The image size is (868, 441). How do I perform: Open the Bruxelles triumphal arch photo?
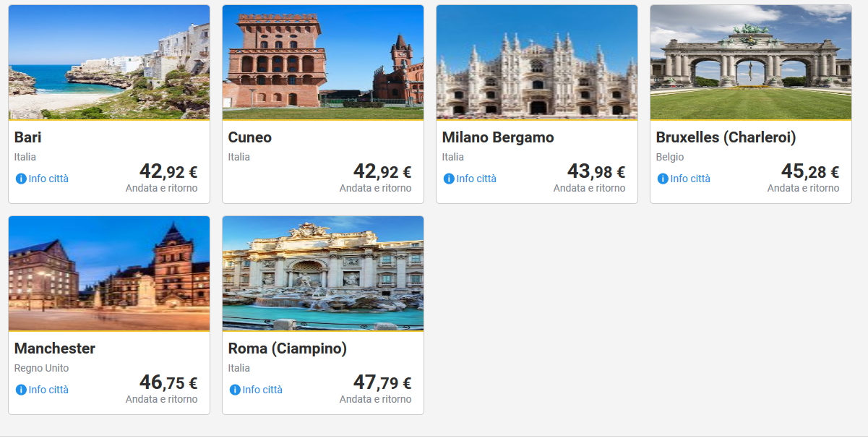pos(751,62)
